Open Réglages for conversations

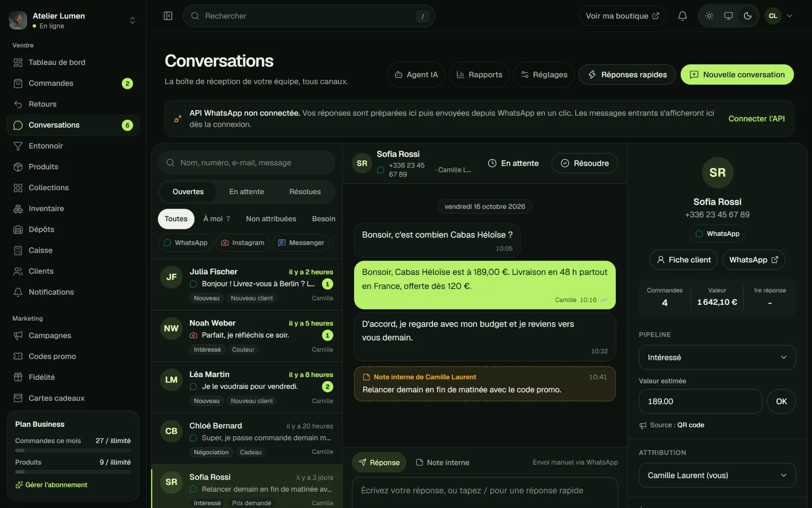pos(544,75)
